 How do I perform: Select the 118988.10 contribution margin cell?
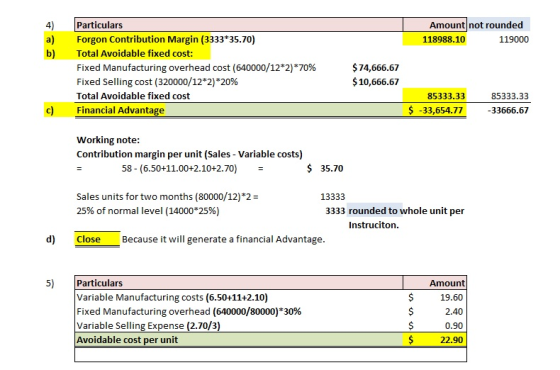coord(434,39)
